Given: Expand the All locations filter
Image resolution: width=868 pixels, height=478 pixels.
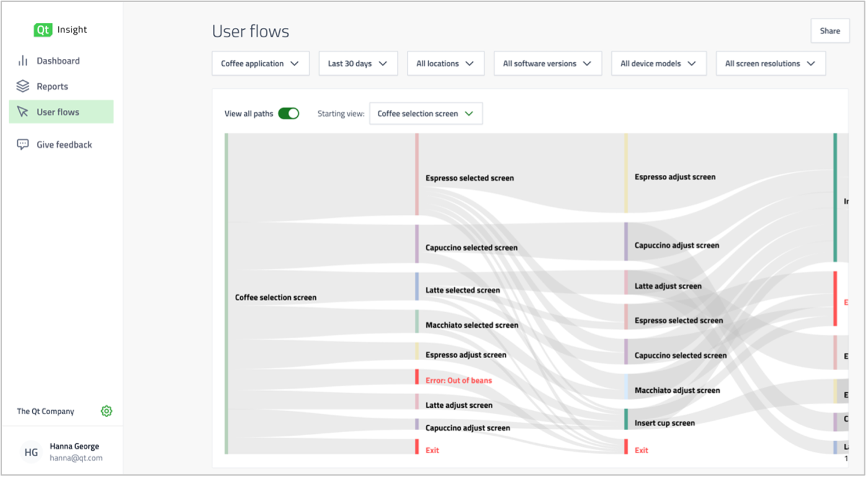Looking at the screenshot, I should (x=445, y=63).
